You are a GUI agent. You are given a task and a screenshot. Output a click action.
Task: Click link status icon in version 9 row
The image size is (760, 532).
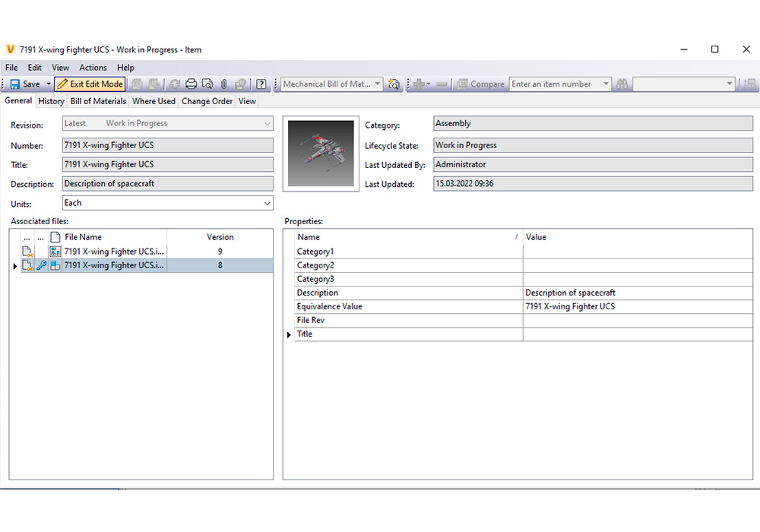(x=27, y=252)
